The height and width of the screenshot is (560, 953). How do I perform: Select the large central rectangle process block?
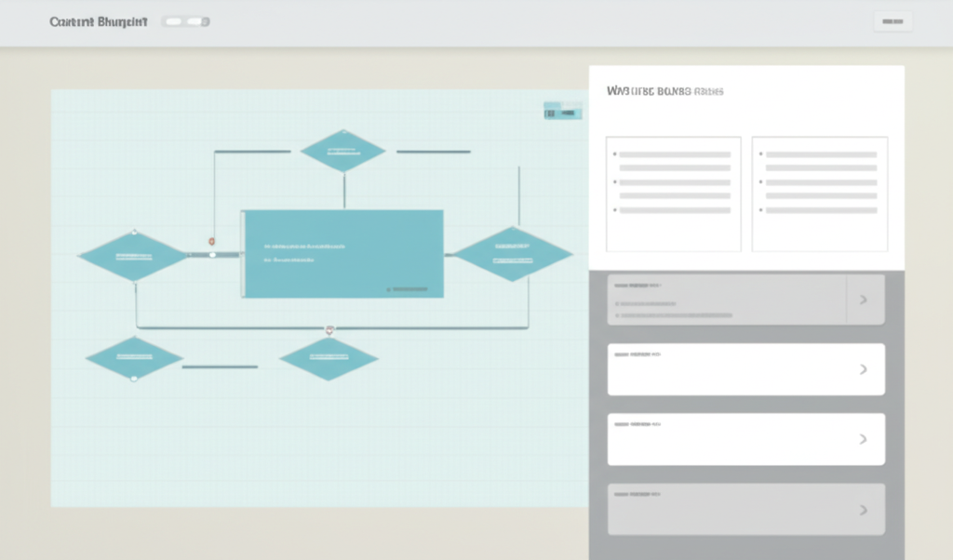(x=342, y=254)
